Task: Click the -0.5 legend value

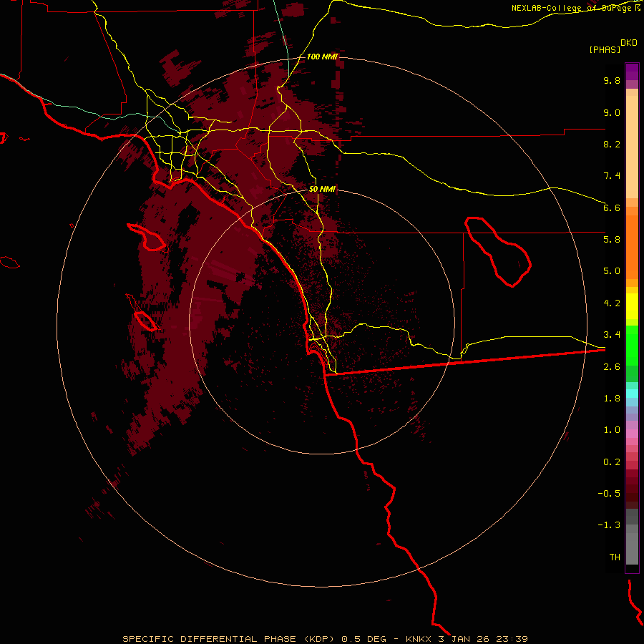Action: tap(609, 494)
